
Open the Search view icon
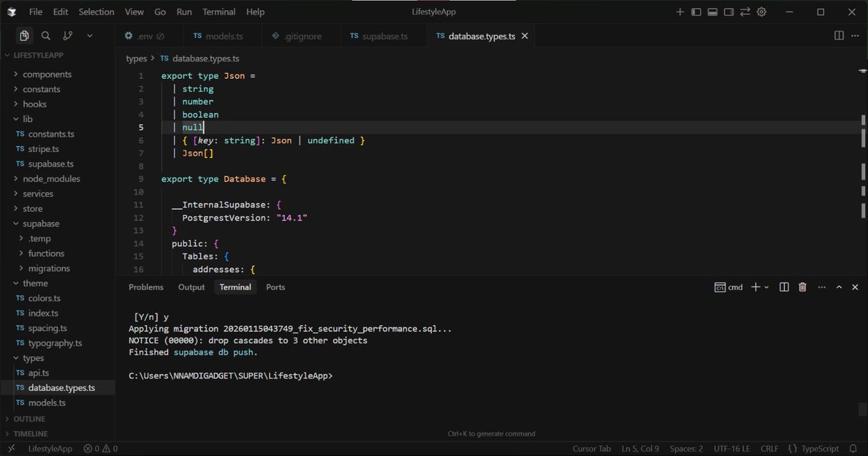46,35
